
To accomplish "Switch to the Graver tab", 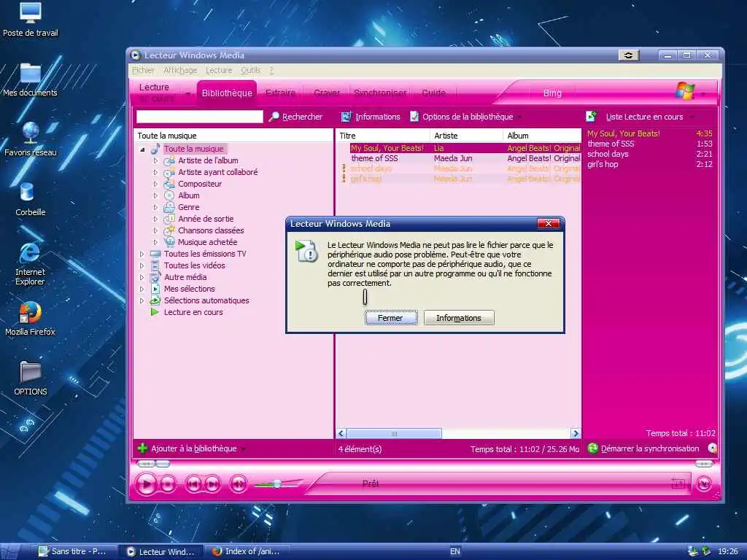I will tap(327, 93).
